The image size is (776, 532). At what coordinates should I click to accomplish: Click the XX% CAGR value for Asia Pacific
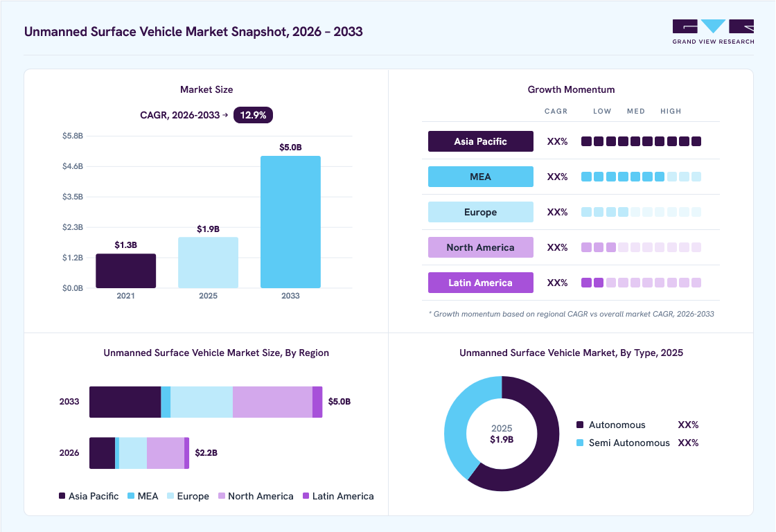(x=557, y=141)
